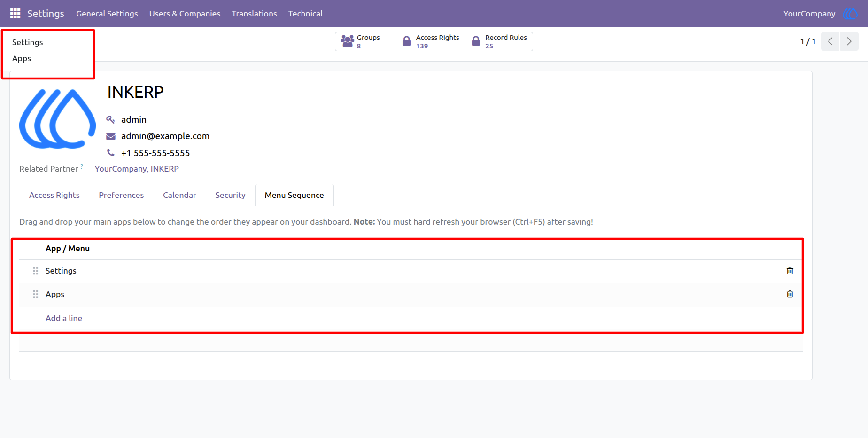Grab the drag handle beside Settings row

coord(36,271)
